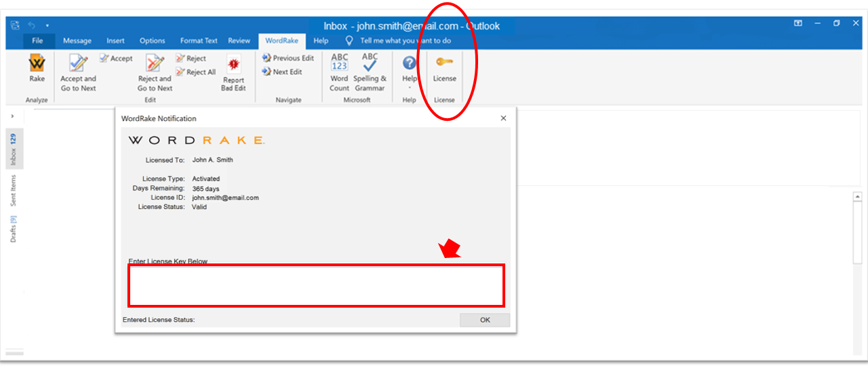Open the Format Text tab
Viewport: 868px width, 366px height.
199,41
